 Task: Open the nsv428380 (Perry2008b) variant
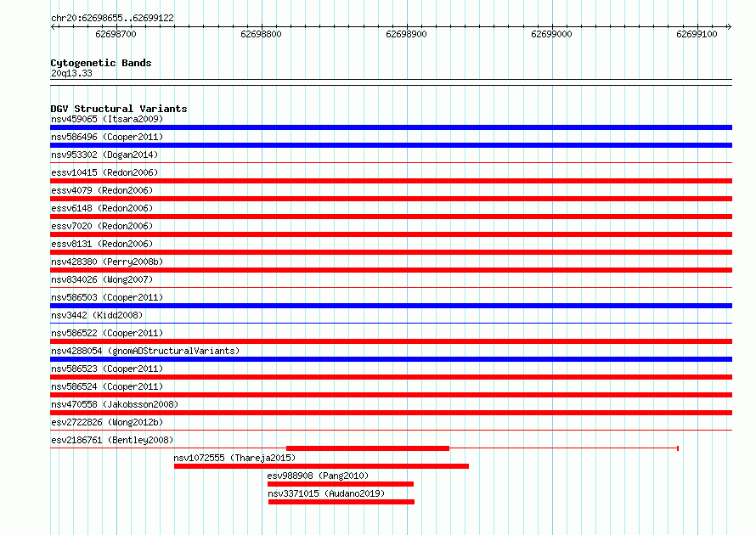(107, 262)
